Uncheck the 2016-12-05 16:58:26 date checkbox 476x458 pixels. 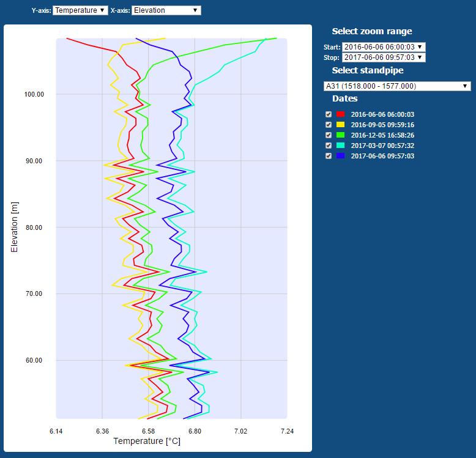329,135
